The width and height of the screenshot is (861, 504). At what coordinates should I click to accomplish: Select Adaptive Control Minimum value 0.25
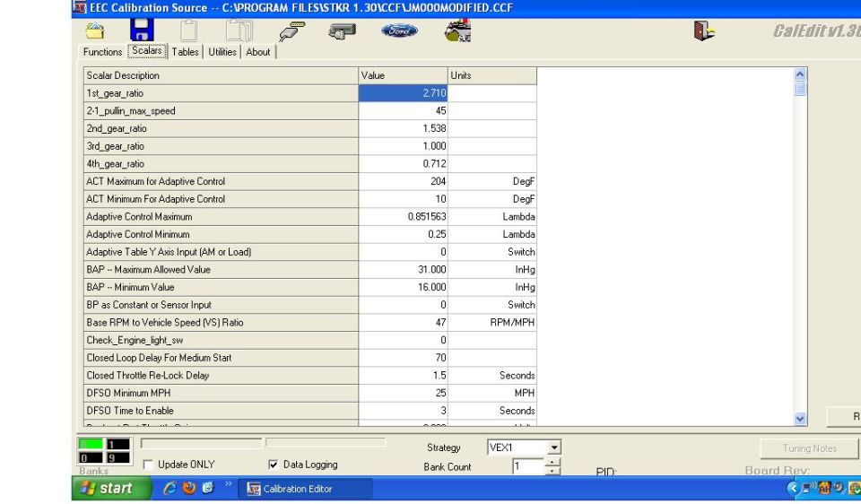[403, 234]
